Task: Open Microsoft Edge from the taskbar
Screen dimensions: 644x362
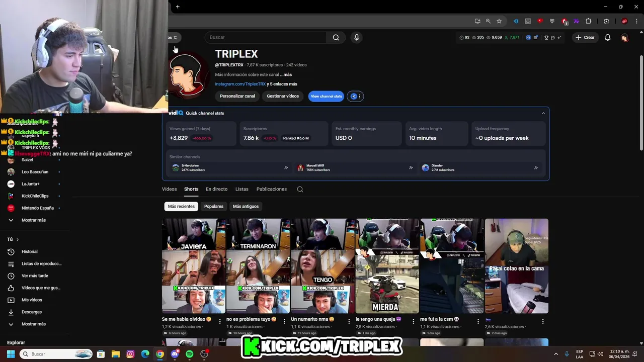Action: [145, 354]
